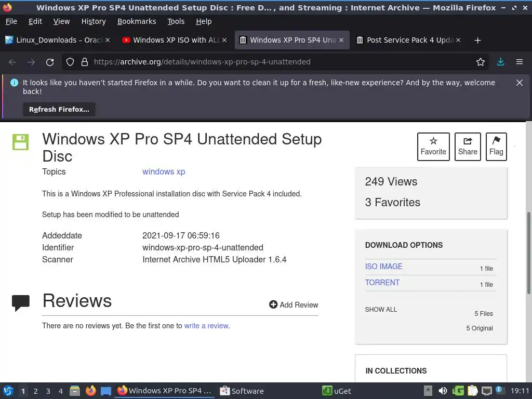Close the Linux_Downloads Oracle tab
The height and width of the screenshot is (399, 532).
(x=107, y=40)
